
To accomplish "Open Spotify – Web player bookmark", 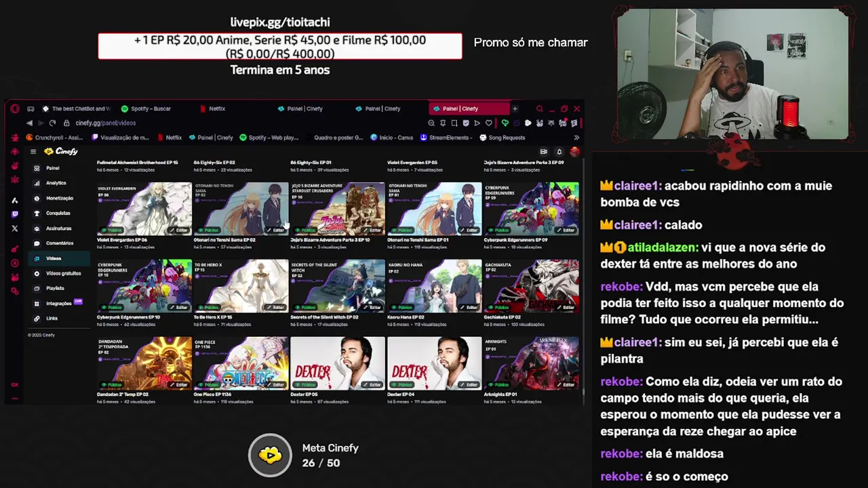I will pyautogui.click(x=269, y=138).
